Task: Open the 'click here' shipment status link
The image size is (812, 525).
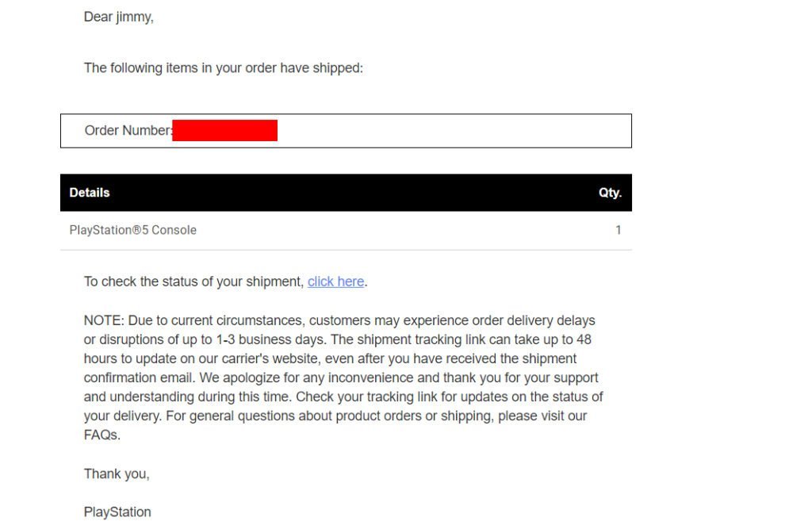Action: point(335,282)
